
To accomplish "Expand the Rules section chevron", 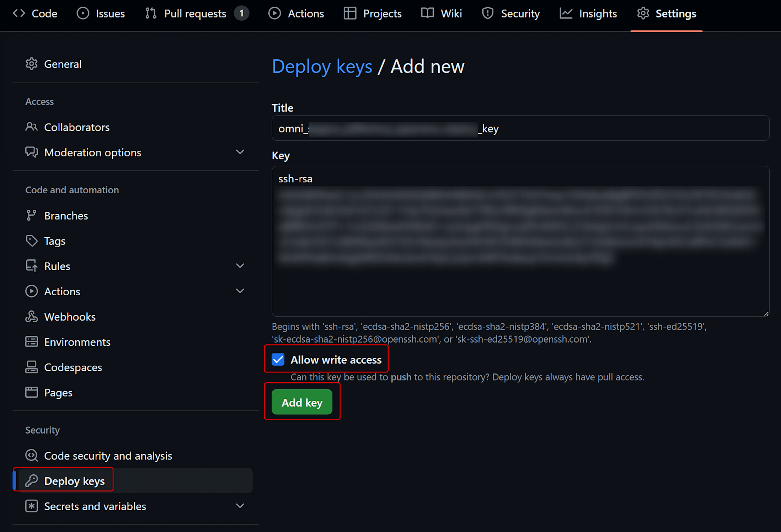I will click(240, 266).
